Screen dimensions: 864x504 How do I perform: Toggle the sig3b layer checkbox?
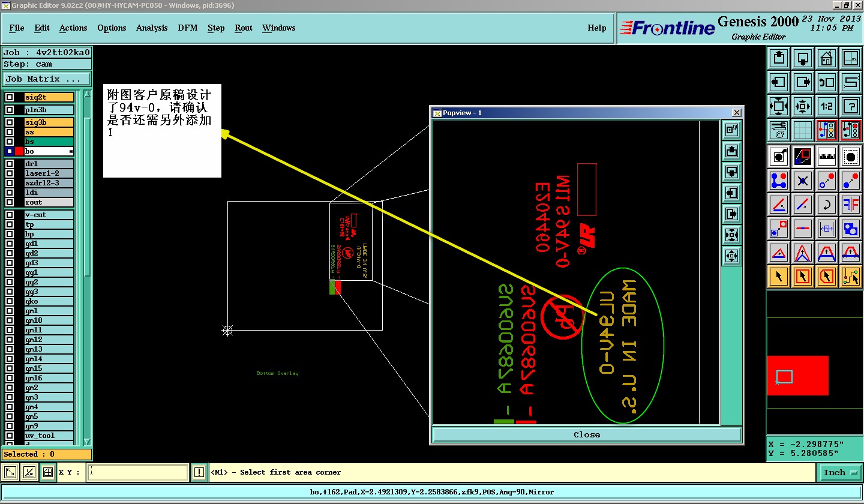click(x=10, y=122)
